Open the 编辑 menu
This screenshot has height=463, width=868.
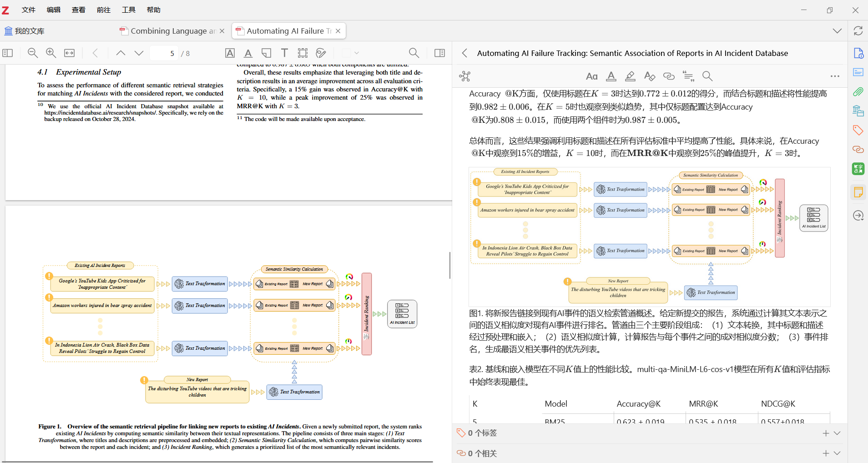pyautogui.click(x=54, y=10)
